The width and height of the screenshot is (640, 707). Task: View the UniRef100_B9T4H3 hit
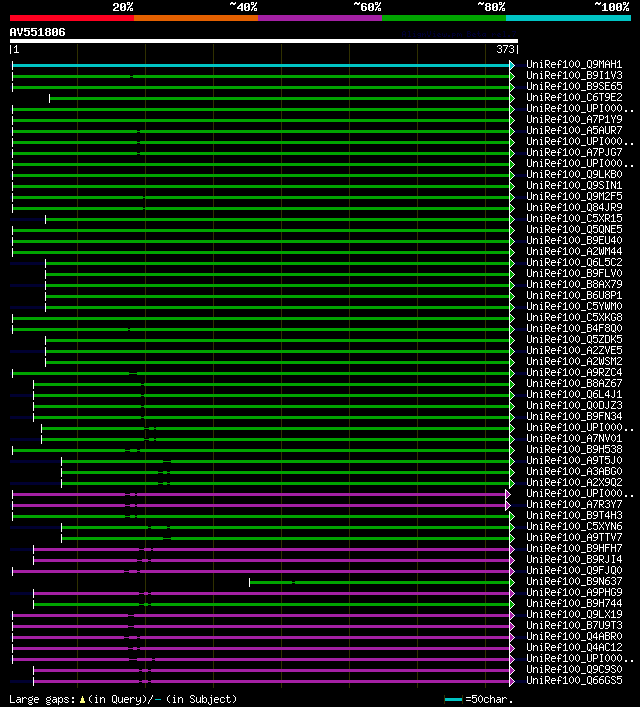tap(574, 515)
